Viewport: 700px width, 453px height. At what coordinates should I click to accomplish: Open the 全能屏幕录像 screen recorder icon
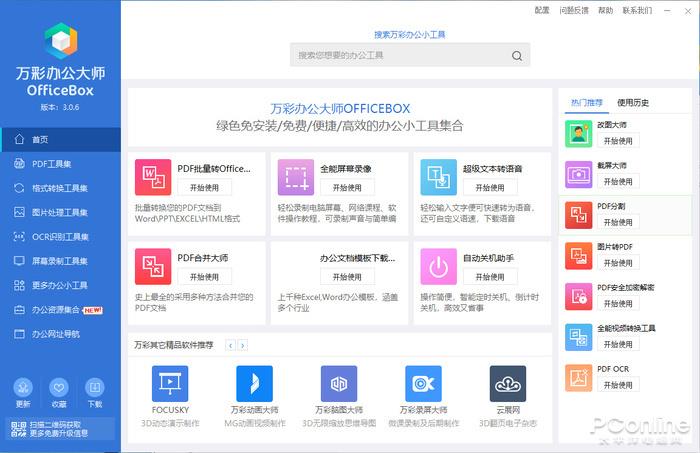tap(296, 177)
